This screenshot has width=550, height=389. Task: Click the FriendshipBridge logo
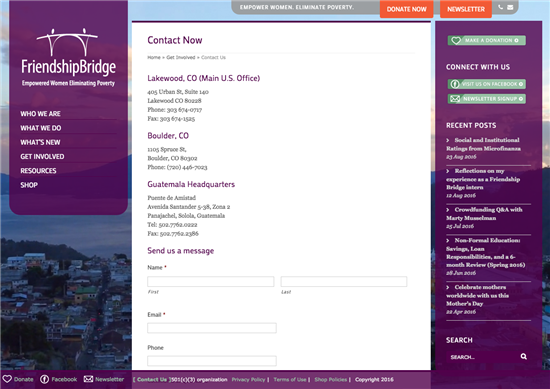point(68,58)
